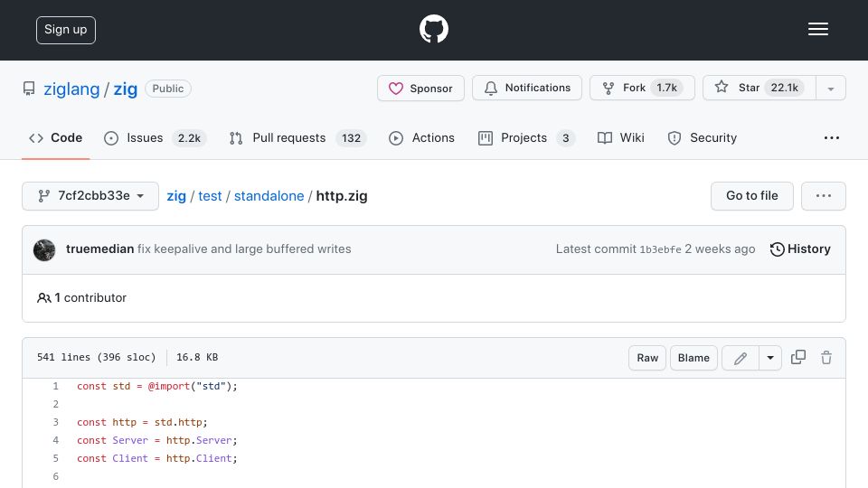
Task: Select line number 3
Action: (55, 422)
